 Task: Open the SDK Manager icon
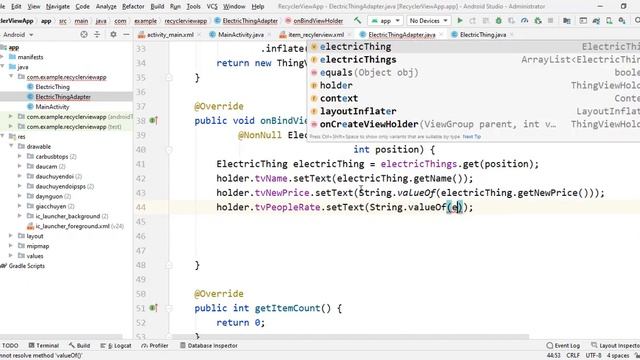(x=622, y=20)
